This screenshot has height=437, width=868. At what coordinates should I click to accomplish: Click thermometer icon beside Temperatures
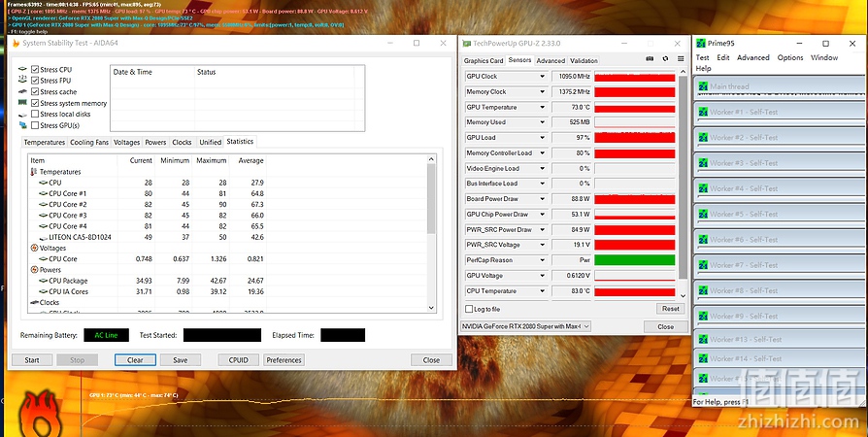pyautogui.click(x=34, y=172)
